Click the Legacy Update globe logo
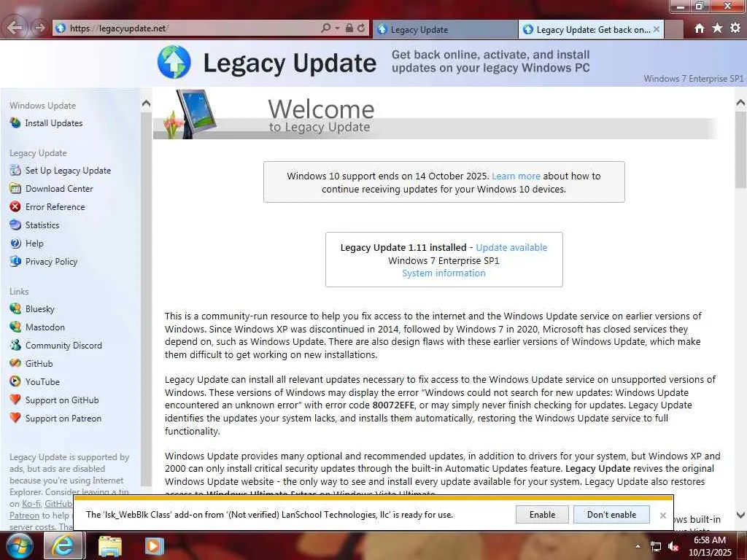The width and height of the screenshot is (747, 560). click(174, 62)
